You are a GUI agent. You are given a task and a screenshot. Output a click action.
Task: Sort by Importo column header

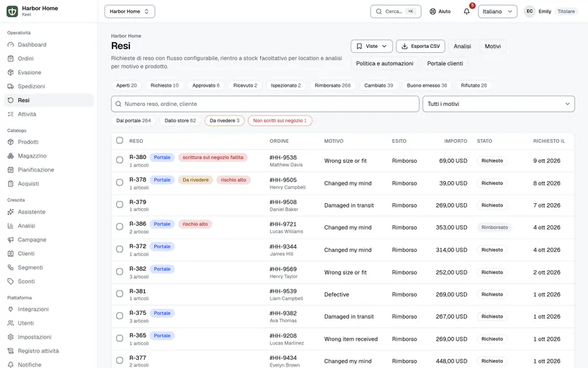[456, 141]
